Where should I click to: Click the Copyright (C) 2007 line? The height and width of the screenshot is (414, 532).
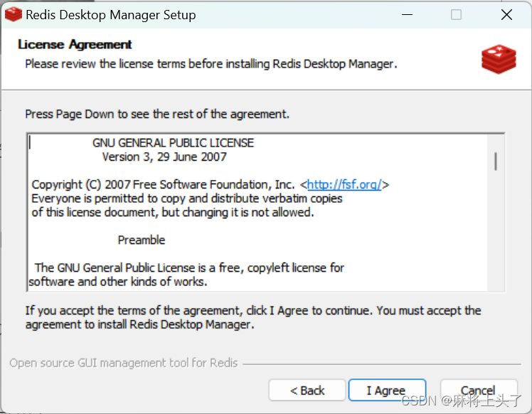pyautogui.click(x=211, y=185)
